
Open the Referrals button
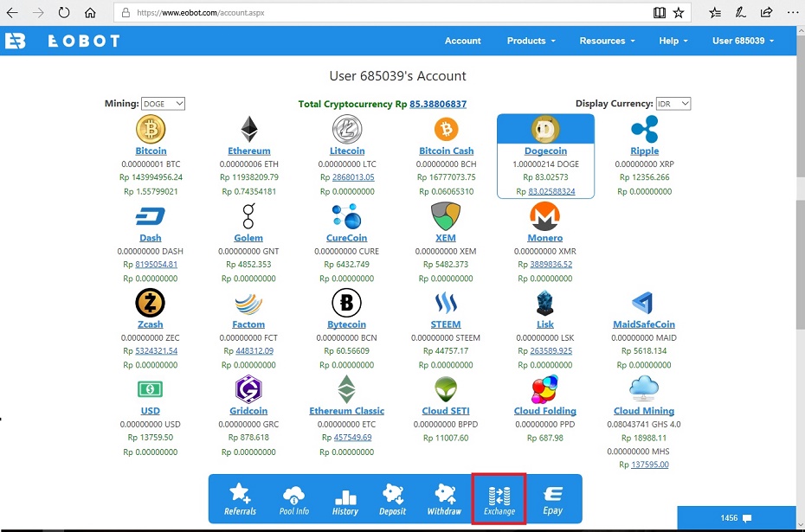tap(240, 499)
